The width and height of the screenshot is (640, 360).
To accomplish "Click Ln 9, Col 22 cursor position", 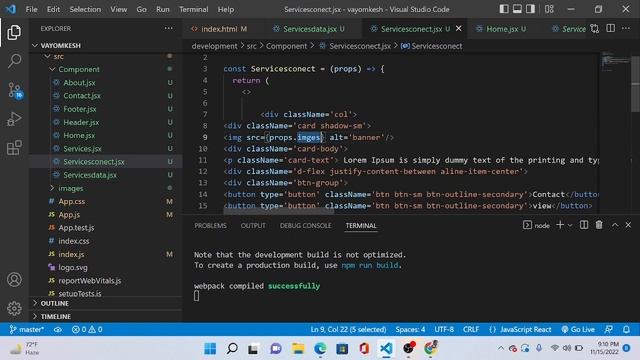I will click(348, 329).
